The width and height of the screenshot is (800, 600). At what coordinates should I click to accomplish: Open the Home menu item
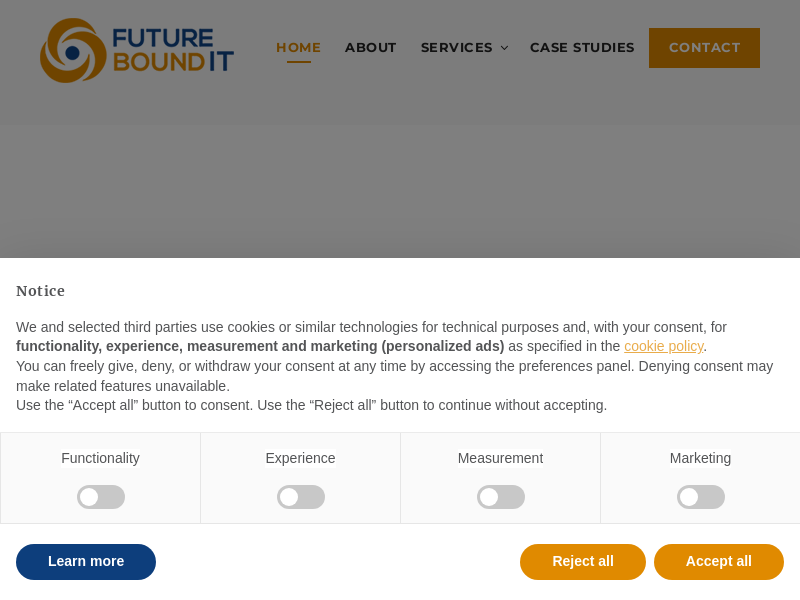click(298, 47)
